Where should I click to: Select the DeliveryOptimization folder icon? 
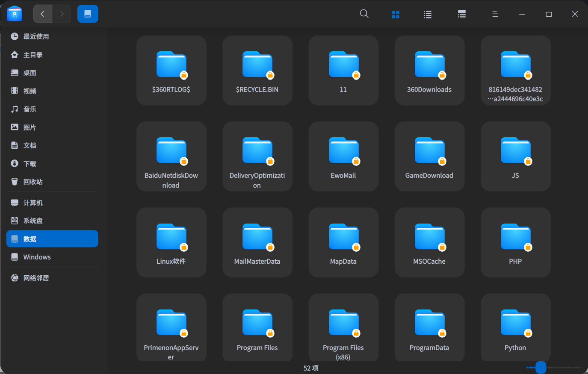pos(257,150)
